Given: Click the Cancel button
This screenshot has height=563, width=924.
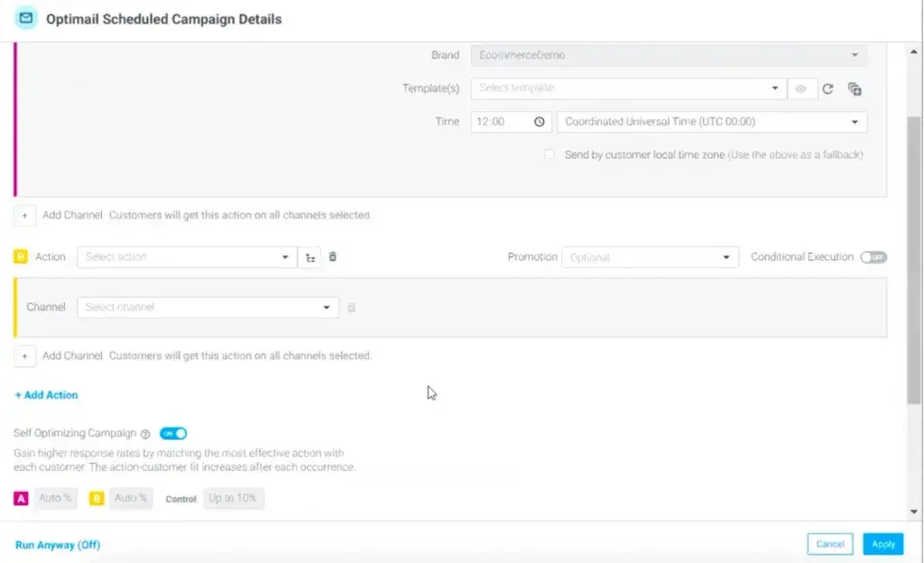Looking at the screenshot, I should coord(829,544).
